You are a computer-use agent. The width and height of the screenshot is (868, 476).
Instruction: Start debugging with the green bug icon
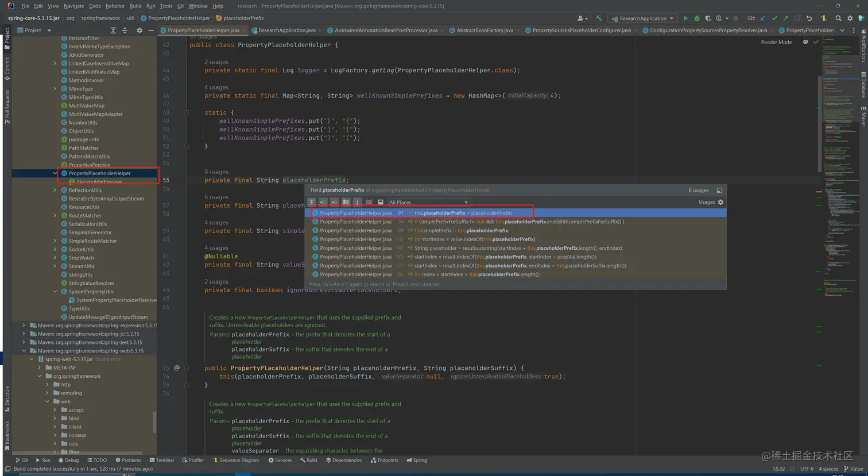[697, 18]
